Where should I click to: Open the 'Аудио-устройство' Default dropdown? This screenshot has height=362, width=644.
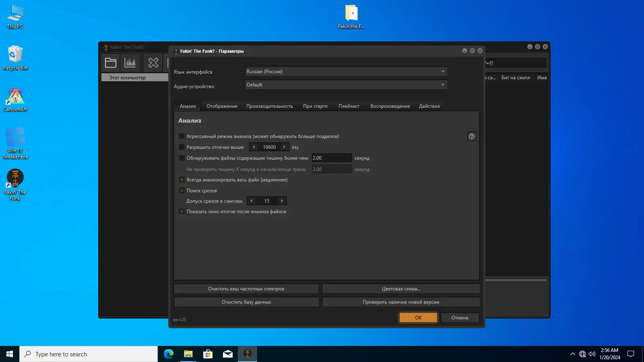(346, 85)
